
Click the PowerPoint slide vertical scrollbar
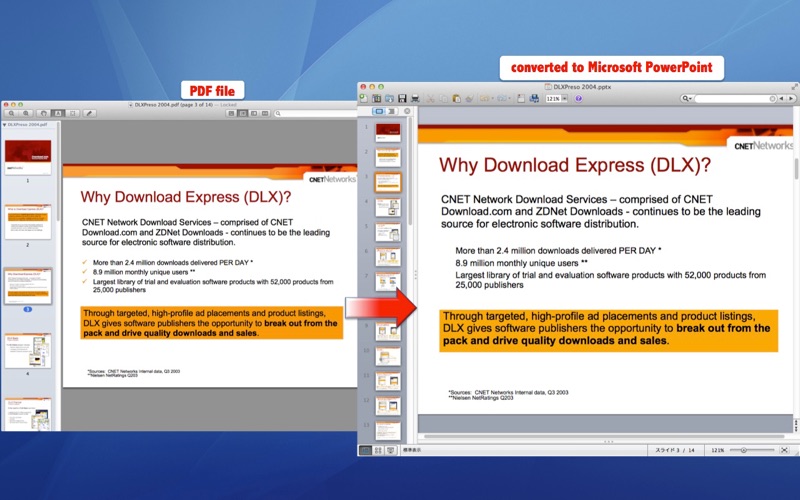[x=796, y=169]
